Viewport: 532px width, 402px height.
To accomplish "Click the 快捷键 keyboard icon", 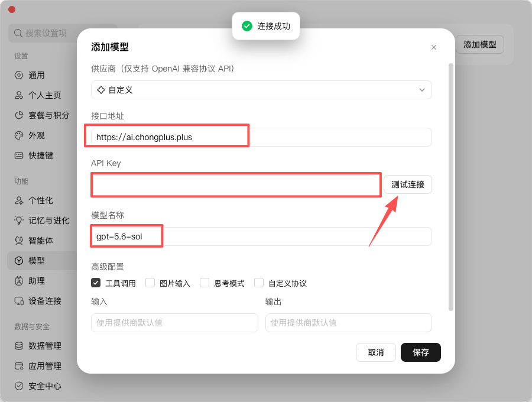I will coord(19,155).
